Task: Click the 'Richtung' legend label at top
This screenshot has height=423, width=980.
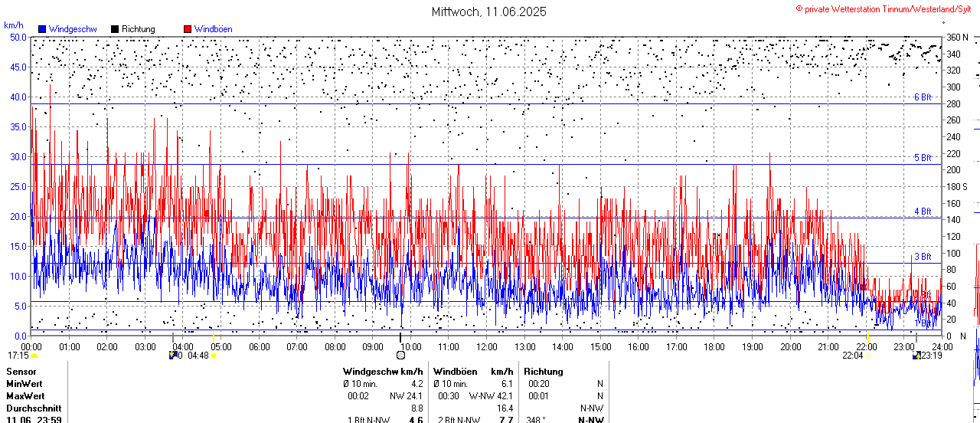Action: click(x=139, y=29)
